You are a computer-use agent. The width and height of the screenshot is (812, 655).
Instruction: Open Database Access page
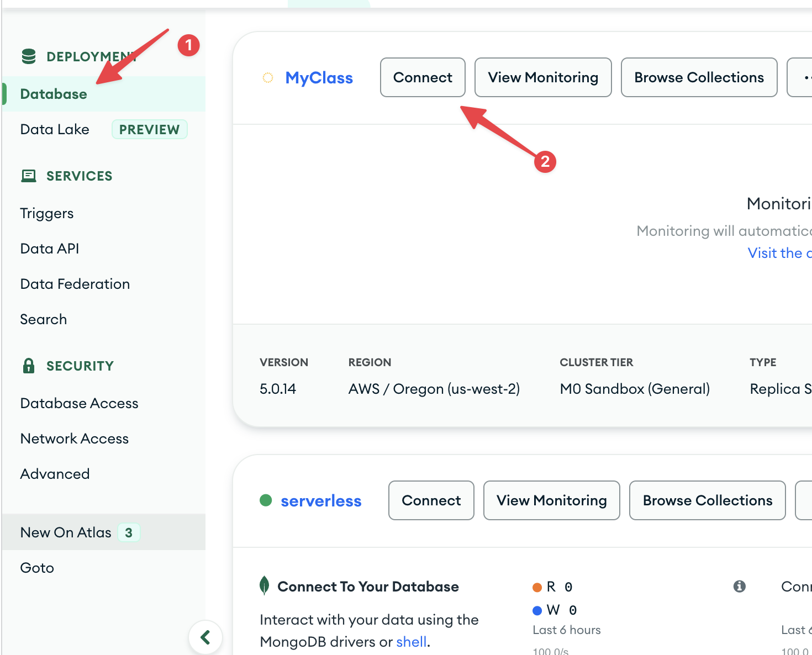(79, 403)
